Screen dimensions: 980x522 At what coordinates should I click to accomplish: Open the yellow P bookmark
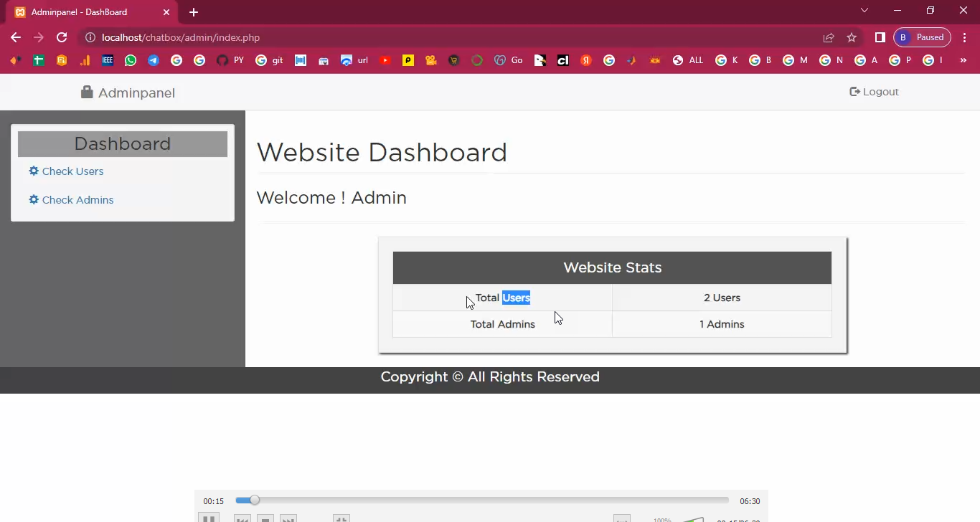point(408,61)
